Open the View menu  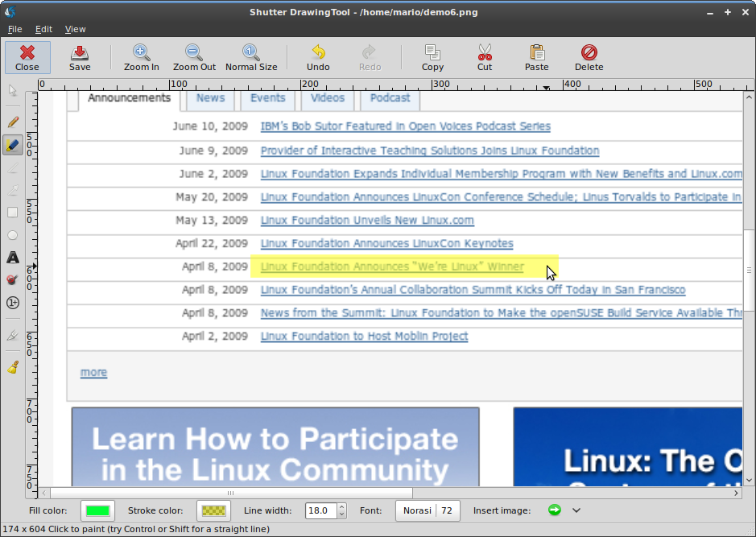[75, 29]
